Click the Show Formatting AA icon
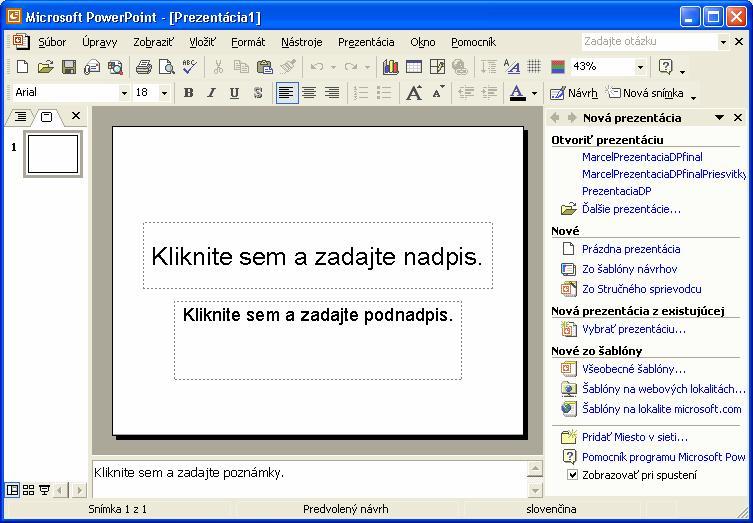This screenshot has height=523, width=753. pyautogui.click(x=512, y=67)
